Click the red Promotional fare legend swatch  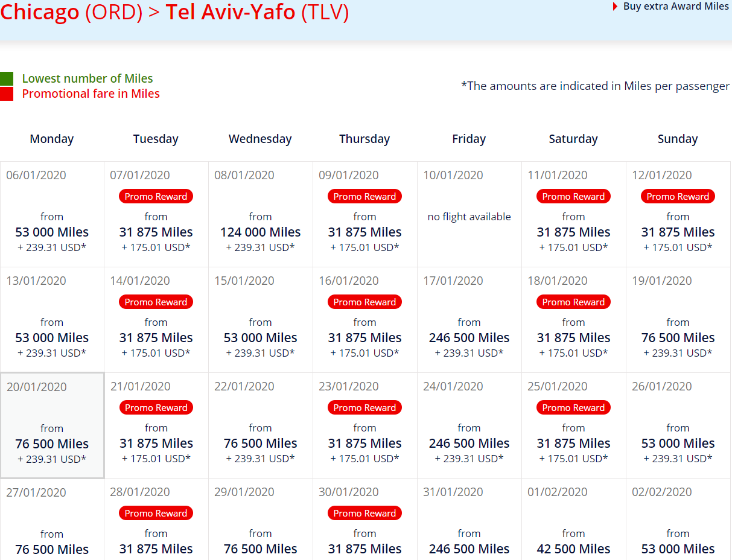click(7, 94)
